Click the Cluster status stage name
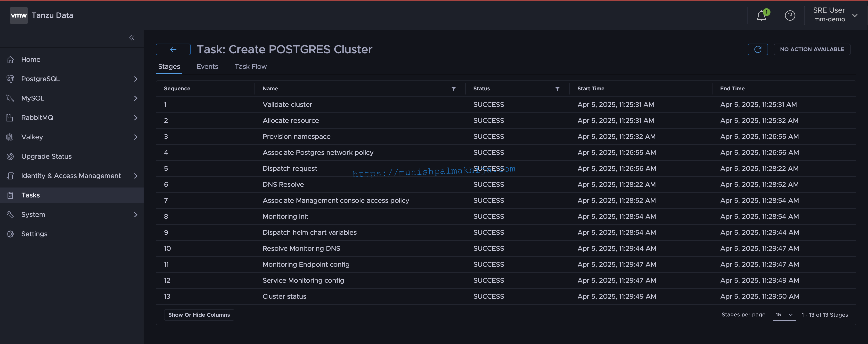 pyautogui.click(x=284, y=297)
